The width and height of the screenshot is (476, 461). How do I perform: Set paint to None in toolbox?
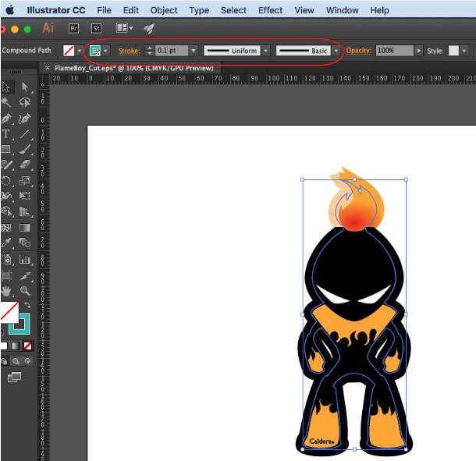coord(28,346)
